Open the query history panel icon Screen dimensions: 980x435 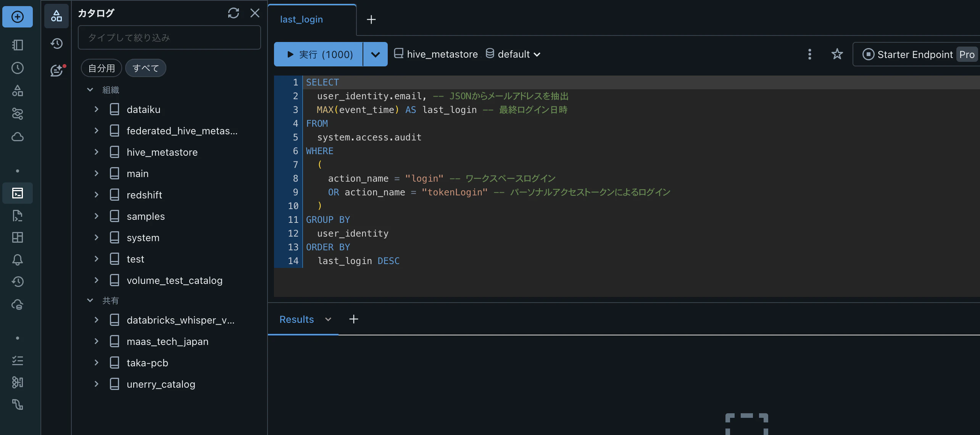tap(56, 43)
